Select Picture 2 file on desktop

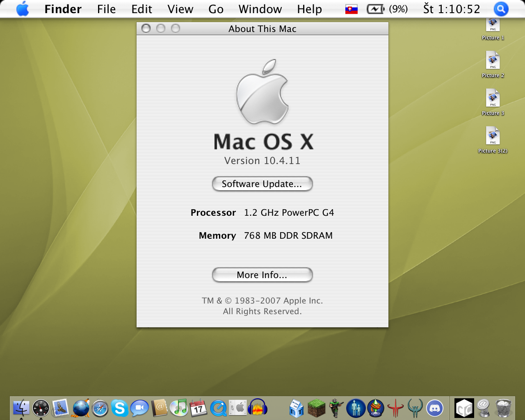point(493,61)
